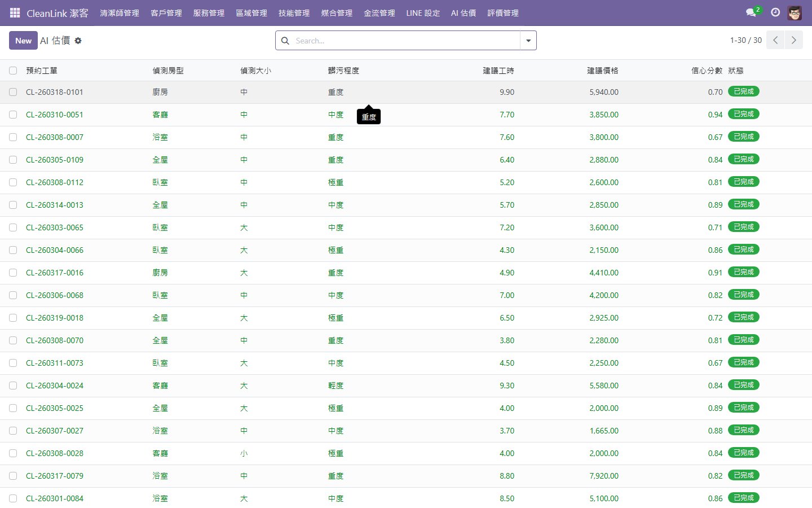
Task: Open the apps grid menu icon
Action: click(x=15, y=12)
